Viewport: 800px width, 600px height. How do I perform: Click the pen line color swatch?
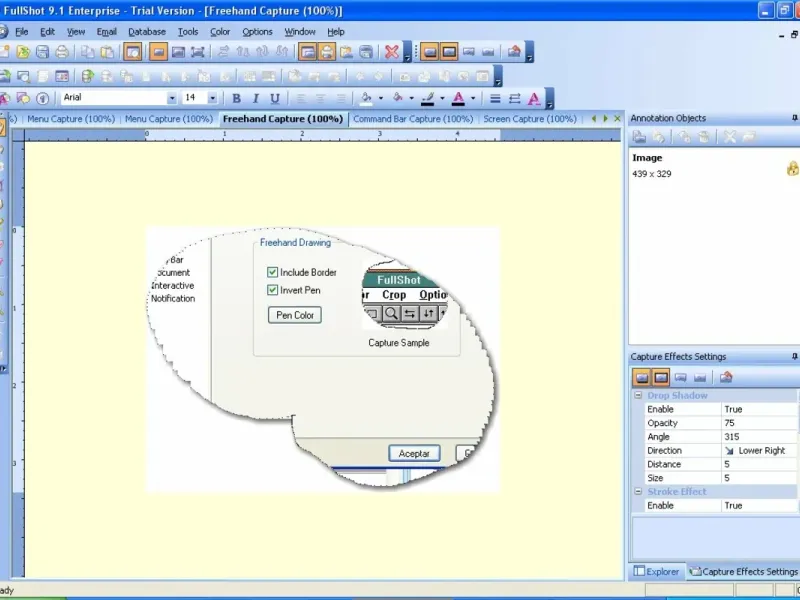428,98
